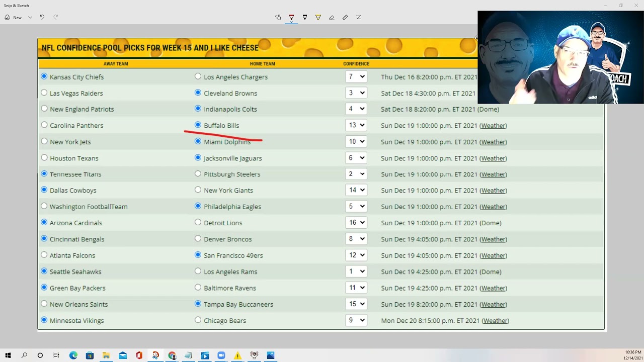
Task: Click the HOME TEAM column header
Action: coord(263,64)
